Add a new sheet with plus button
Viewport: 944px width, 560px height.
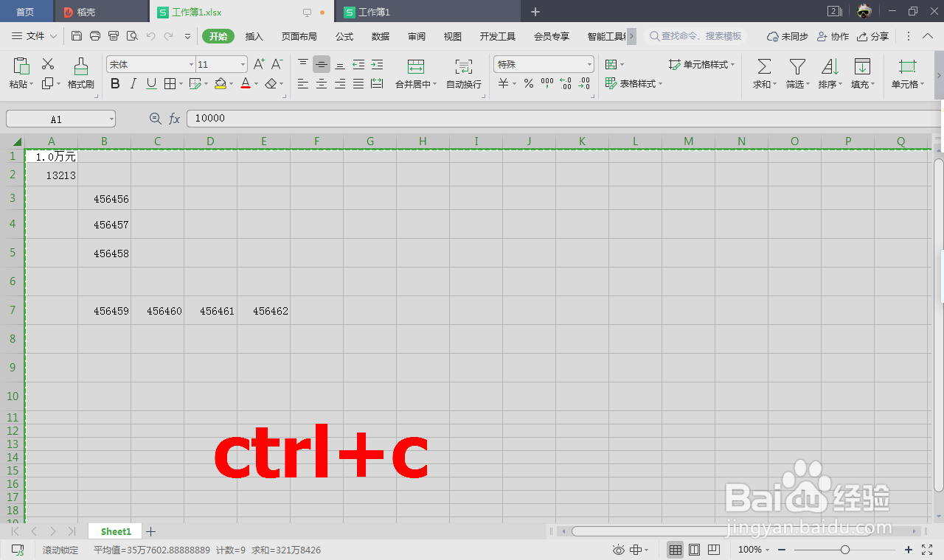click(150, 531)
